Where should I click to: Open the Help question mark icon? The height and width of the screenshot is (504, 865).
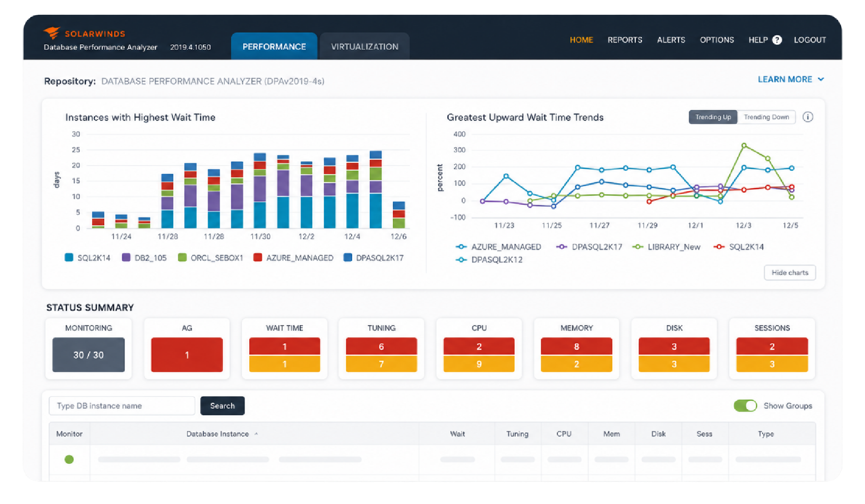(777, 40)
